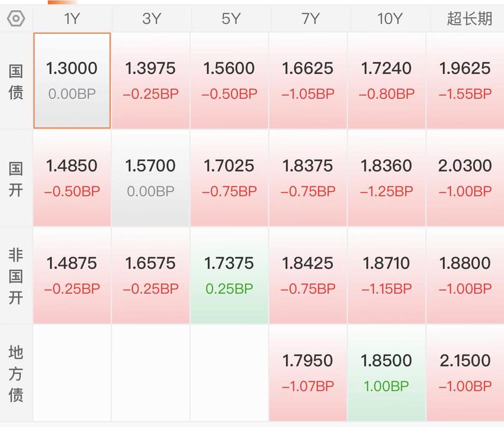Open 地方债 10Y green cell 1.8500
Image resolution: width=504 pixels, height=427 pixels.
[386, 373]
